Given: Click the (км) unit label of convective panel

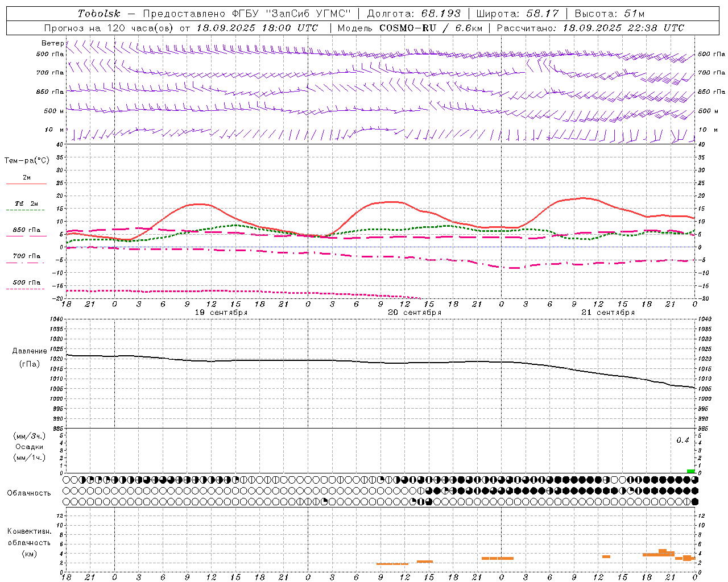Looking at the screenshot, I should click(29, 554).
